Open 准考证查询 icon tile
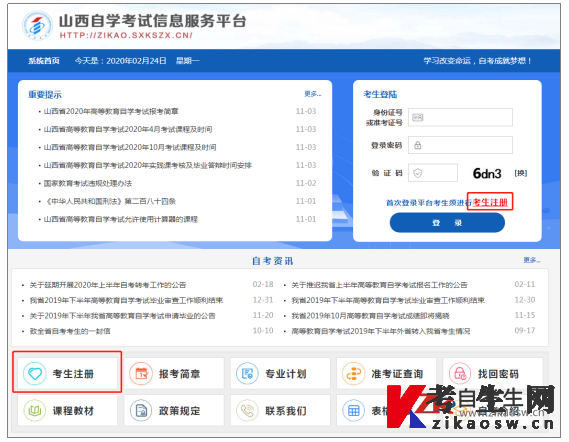 386,373
